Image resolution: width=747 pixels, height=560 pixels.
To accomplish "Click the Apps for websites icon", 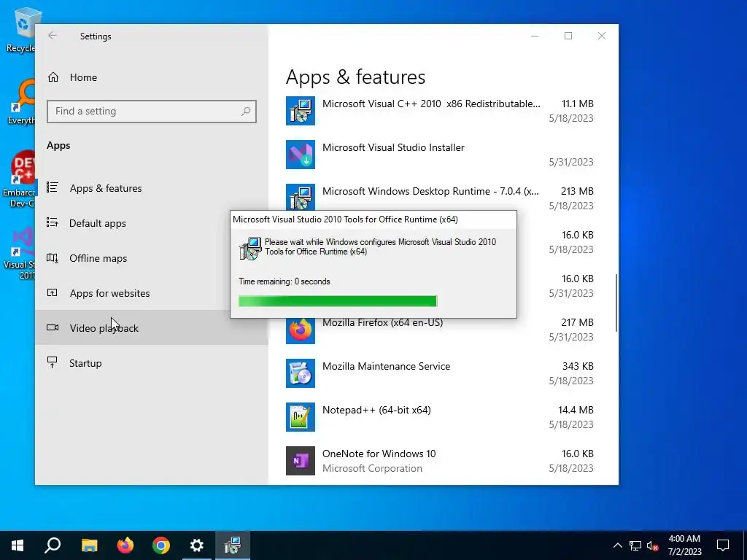I will 53,292.
